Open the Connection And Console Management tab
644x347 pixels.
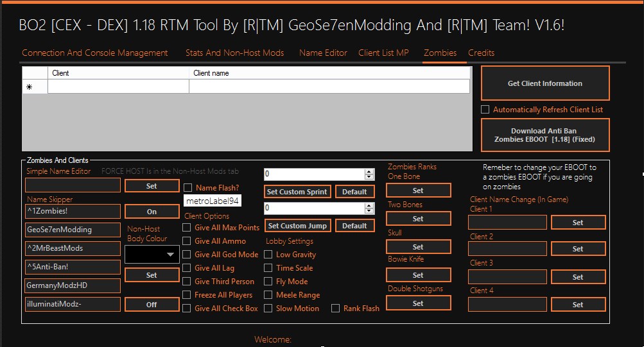pyautogui.click(x=95, y=53)
